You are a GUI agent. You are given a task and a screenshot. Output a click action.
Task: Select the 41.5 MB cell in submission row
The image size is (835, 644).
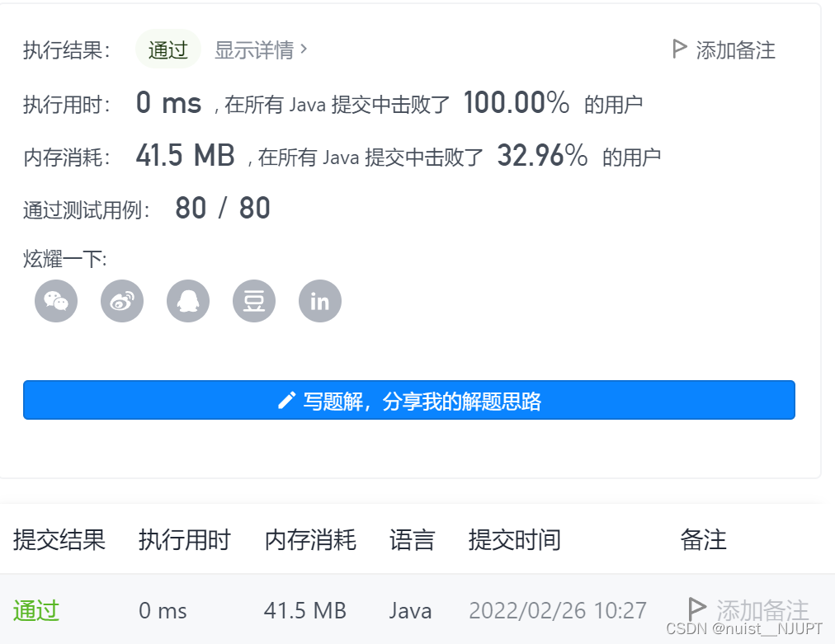click(x=305, y=610)
